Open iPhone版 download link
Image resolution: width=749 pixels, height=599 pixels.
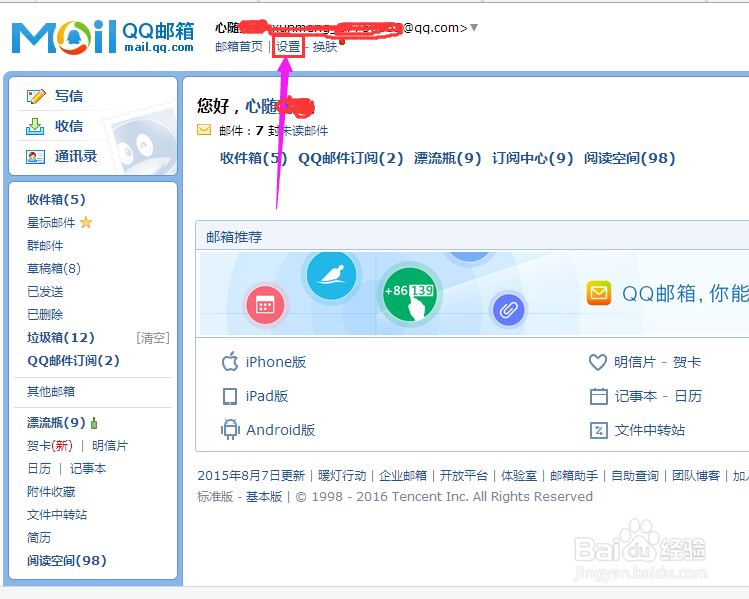pos(276,362)
